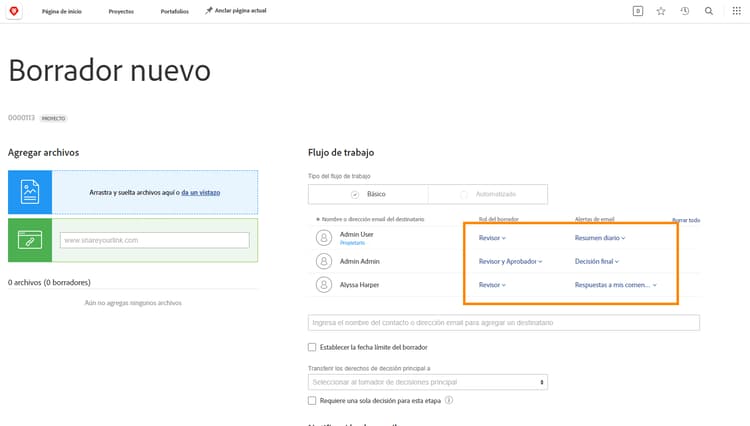Click the Borrar todo link
Screen dimensions: 750x426
pyautogui.click(x=686, y=220)
